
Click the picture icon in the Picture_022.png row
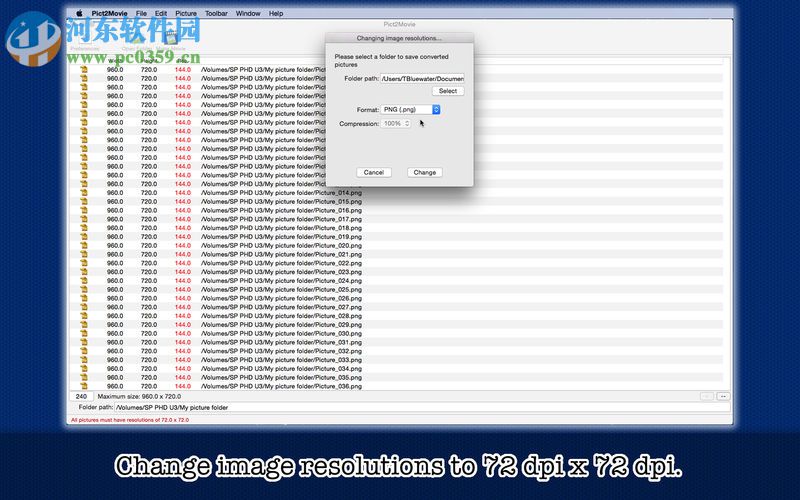pos(84,263)
